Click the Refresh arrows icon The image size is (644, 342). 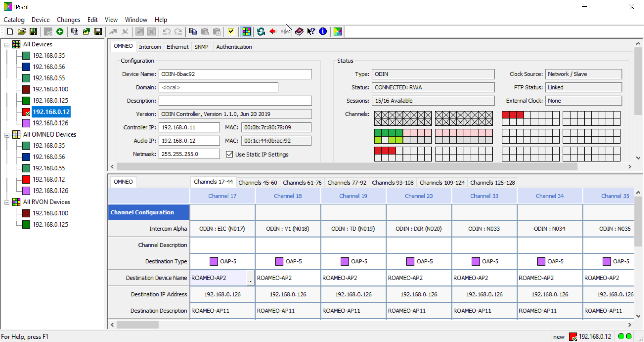[261, 32]
